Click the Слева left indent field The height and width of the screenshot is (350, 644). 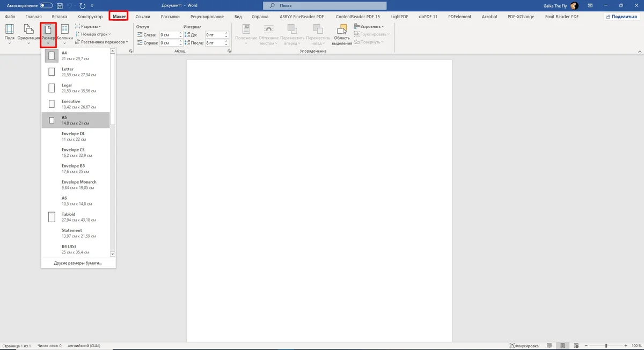[170, 34]
